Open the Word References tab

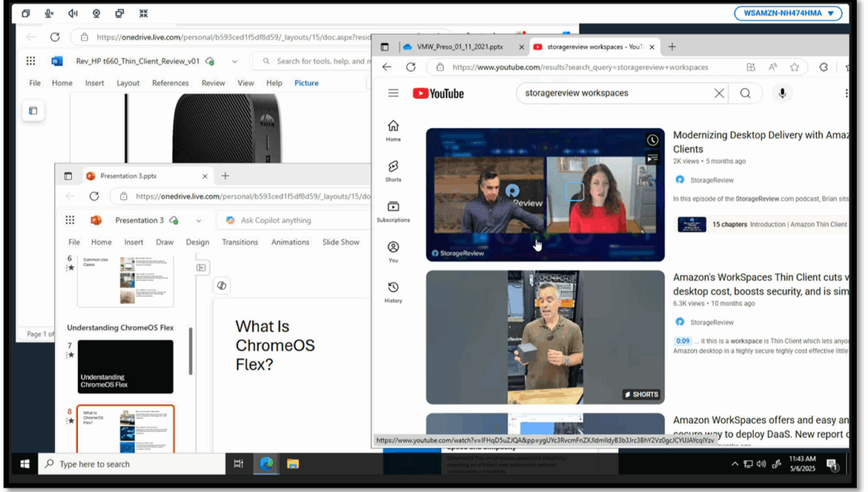point(170,83)
